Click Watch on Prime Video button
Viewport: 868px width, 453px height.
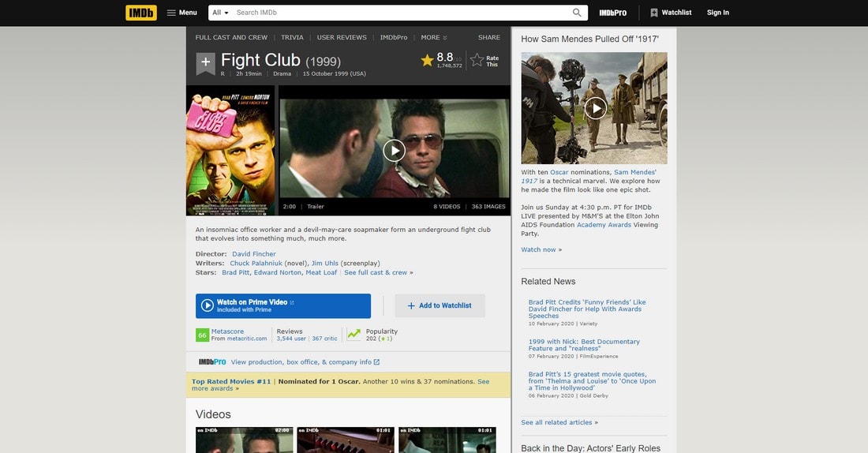pyautogui.click(x=282, y=305)
